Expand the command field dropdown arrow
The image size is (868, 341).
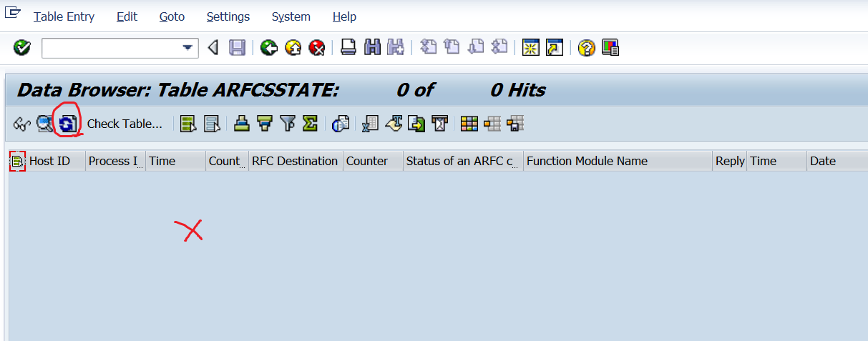point(188,48)
